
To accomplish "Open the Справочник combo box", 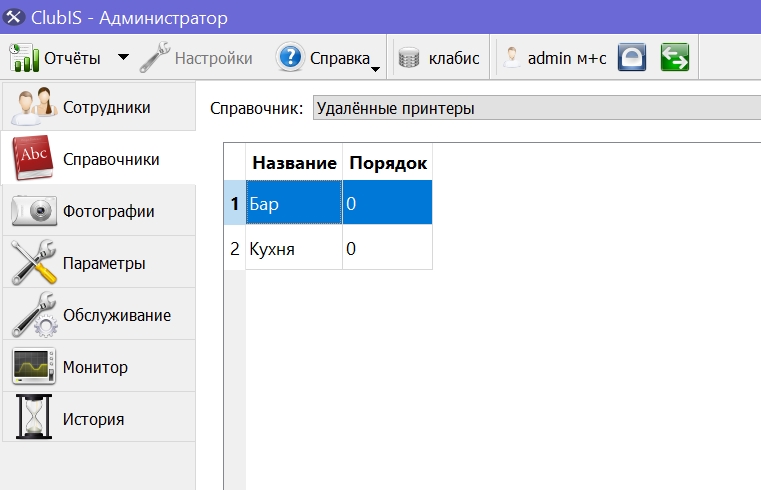I will [x=537, y=108].
